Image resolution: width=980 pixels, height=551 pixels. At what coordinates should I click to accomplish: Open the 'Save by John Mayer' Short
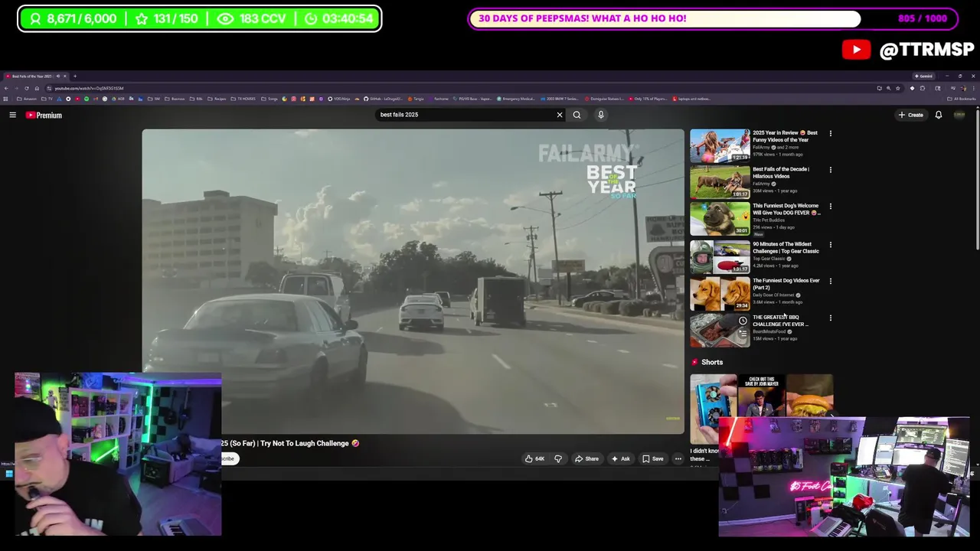(761, 396)
